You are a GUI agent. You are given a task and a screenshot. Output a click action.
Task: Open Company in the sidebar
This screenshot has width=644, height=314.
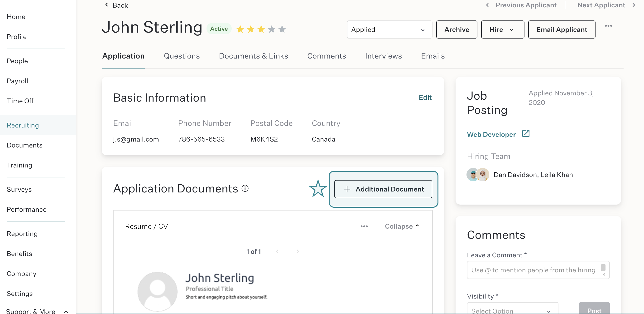click(x=21, y=274)
